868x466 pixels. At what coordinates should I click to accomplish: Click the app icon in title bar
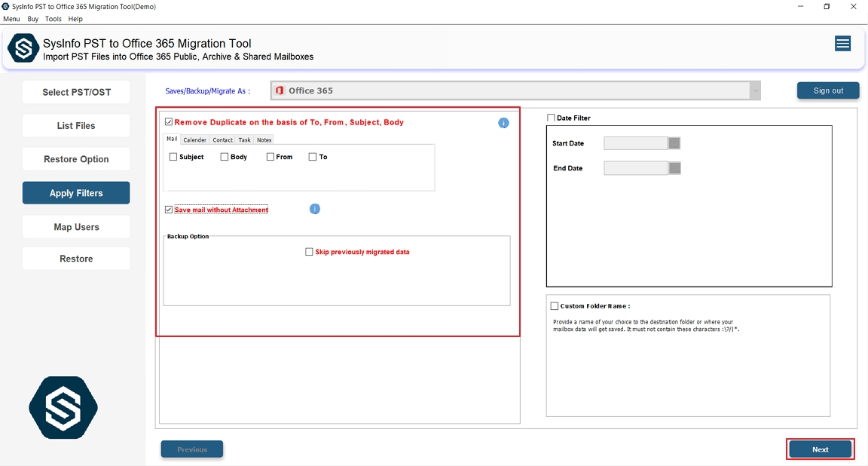coord(5,6)
